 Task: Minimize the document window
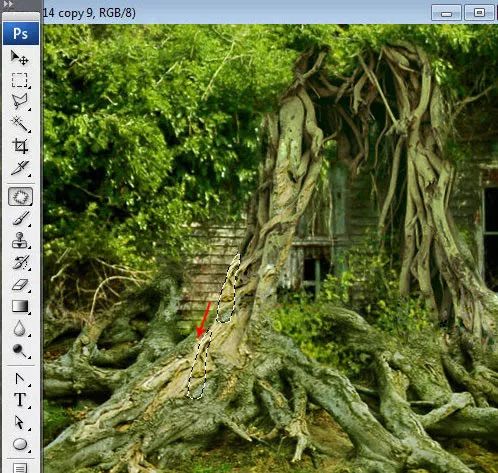tap(446, 13)
